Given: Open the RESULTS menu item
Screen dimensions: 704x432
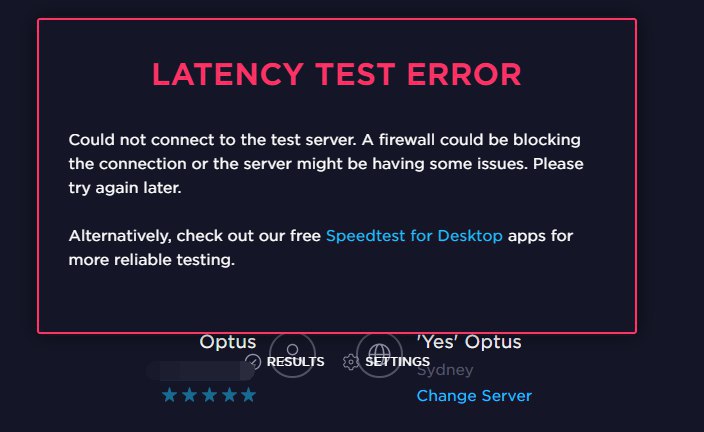Looking at the screenshot, I should pyautogui.click(x=295, y=362).
